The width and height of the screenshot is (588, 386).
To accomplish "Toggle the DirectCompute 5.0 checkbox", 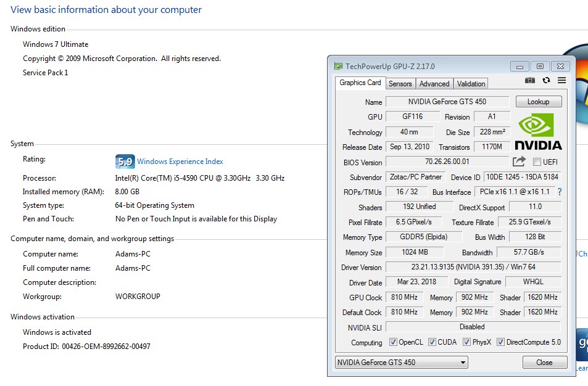I will [x=500, y=342].
